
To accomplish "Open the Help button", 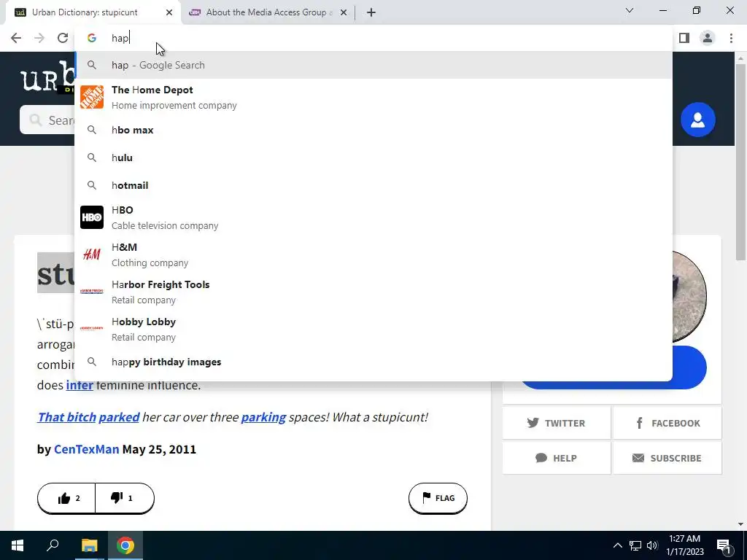I will point(556,458).
